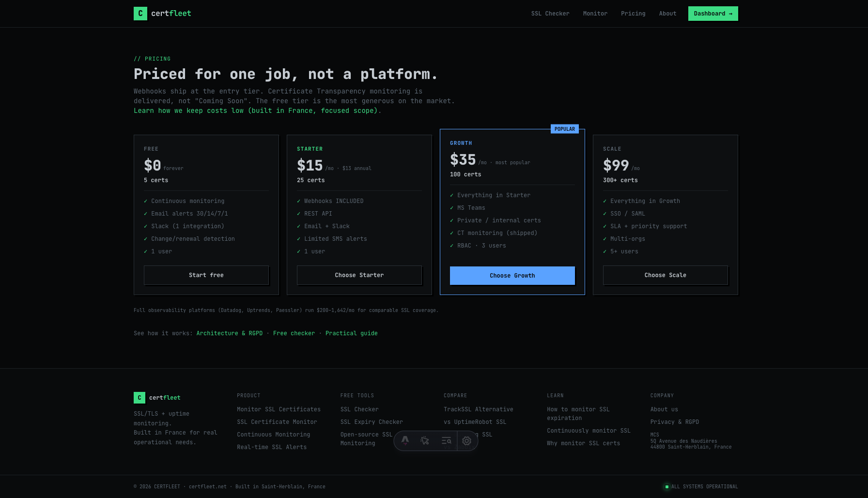Image resolution: width=868 pixels, height=498 pixels.
Task: Open footer link Continuously monitor SSL
Action: pyautogui.click(x=589, y=431)
